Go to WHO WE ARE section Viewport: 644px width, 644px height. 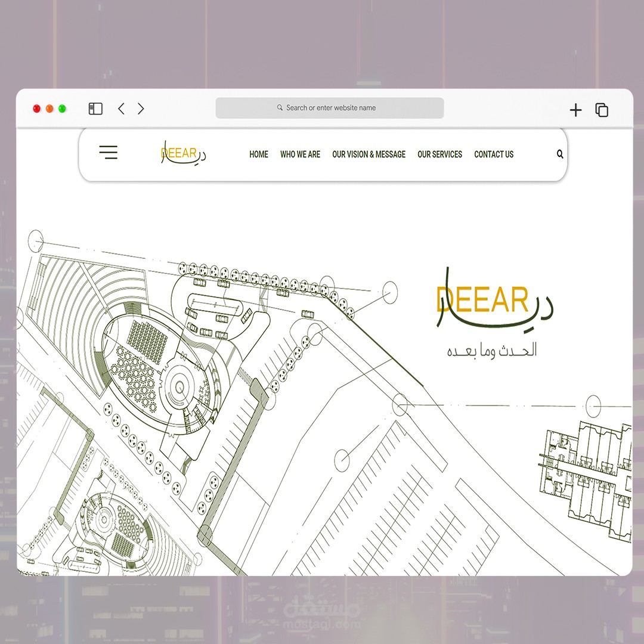point(300,154)
